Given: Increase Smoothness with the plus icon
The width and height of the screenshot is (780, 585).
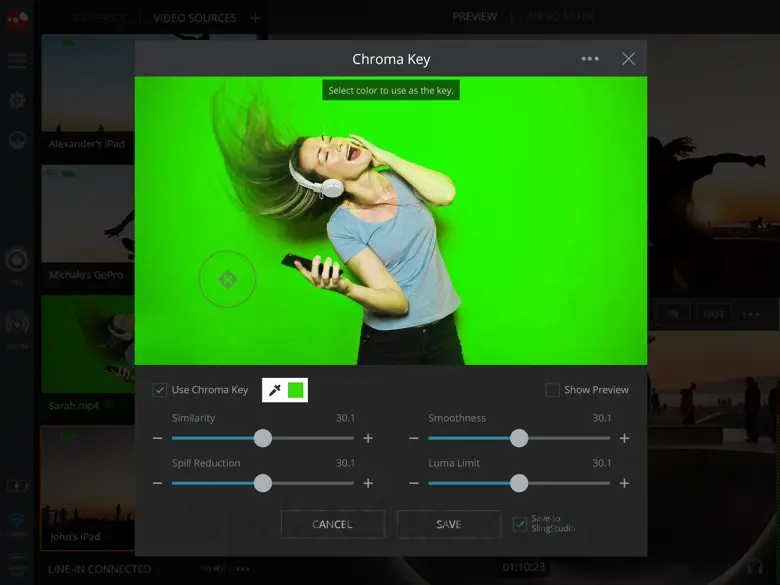Looking at the screenshot, I should (x=624, y=438).
